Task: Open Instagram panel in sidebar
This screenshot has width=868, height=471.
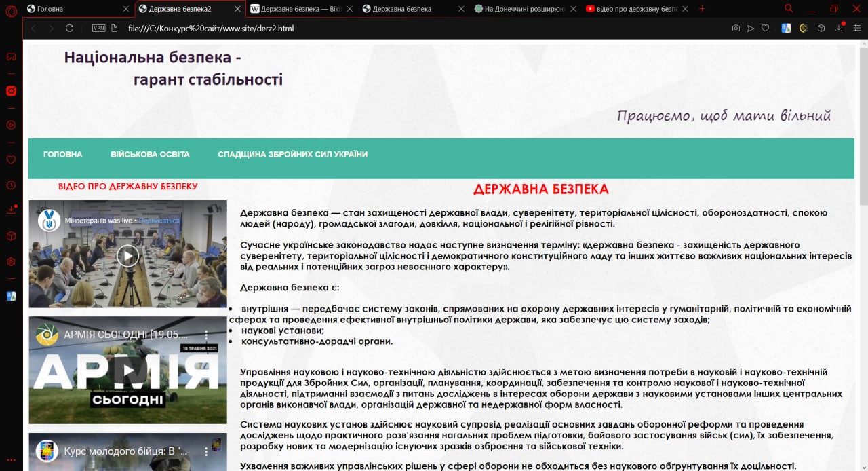Action: (x=11, y=91)
